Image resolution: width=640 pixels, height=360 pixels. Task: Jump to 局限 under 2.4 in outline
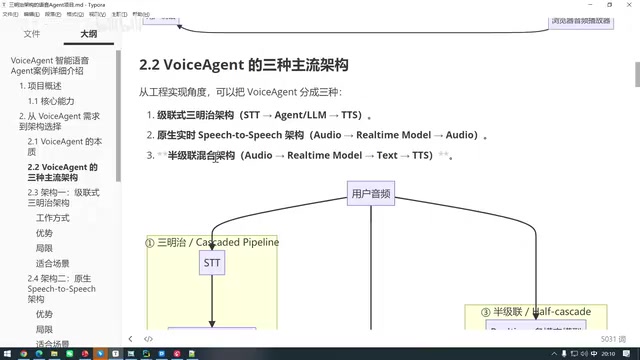pyautogui.click(x=44, y=329)
